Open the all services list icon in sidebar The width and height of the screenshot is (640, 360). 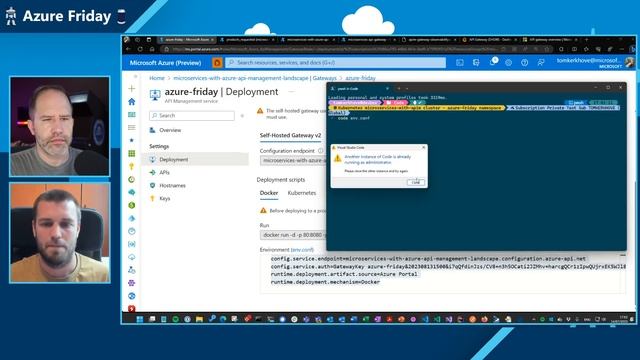click(131, 127)
